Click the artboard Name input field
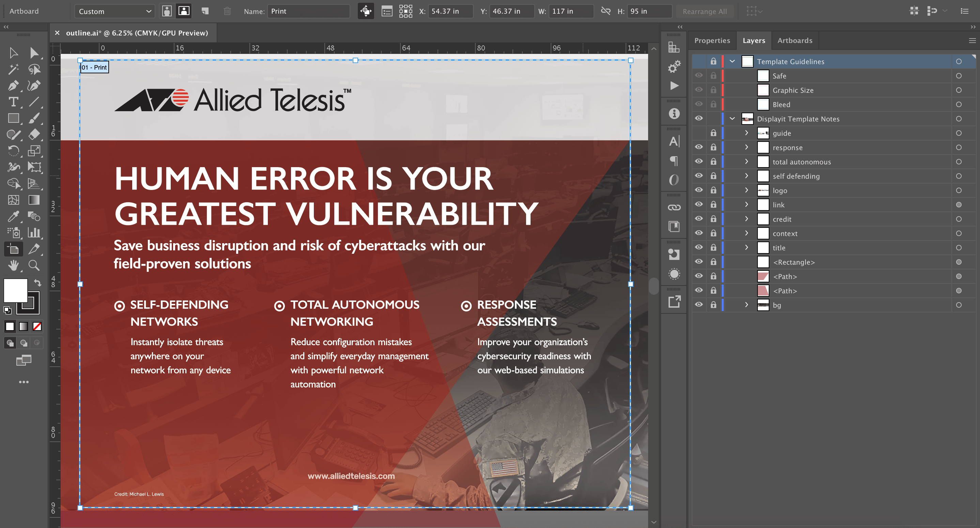 pos(308,11)
